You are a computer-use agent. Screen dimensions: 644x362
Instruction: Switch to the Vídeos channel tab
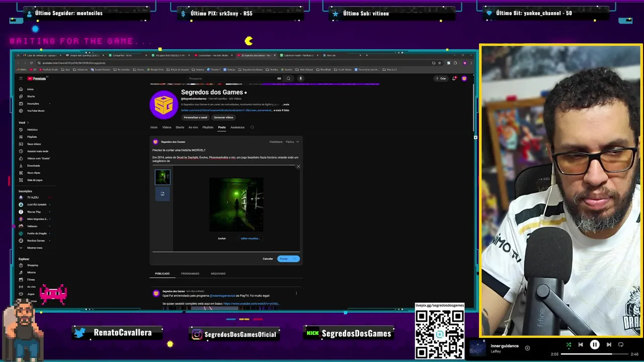pos(167,127)
